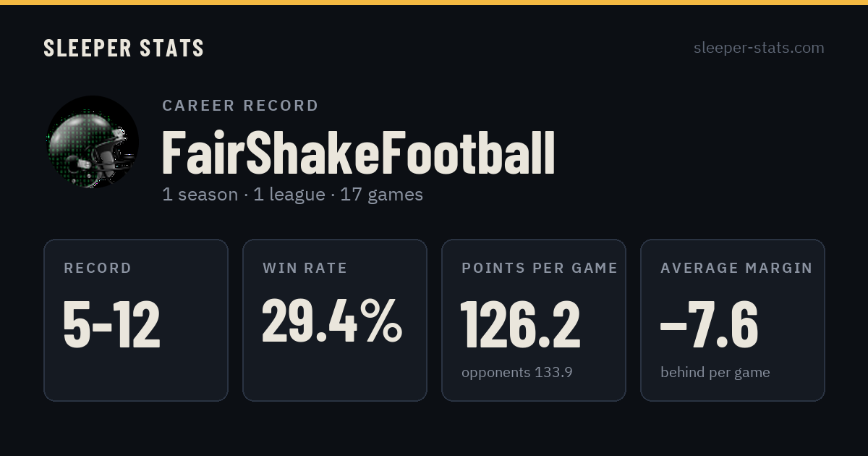868x456 pixels.
Task: Click the POINTS PER GAME title label
Action: [540, 269]
